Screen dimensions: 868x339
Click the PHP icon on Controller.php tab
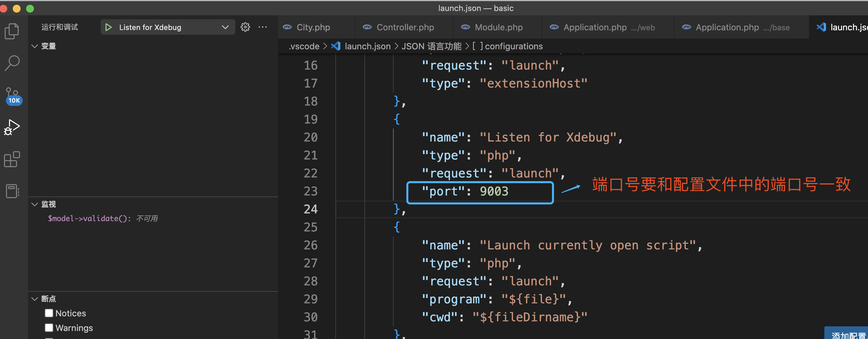pyautogui.click(x=367, y=27)
